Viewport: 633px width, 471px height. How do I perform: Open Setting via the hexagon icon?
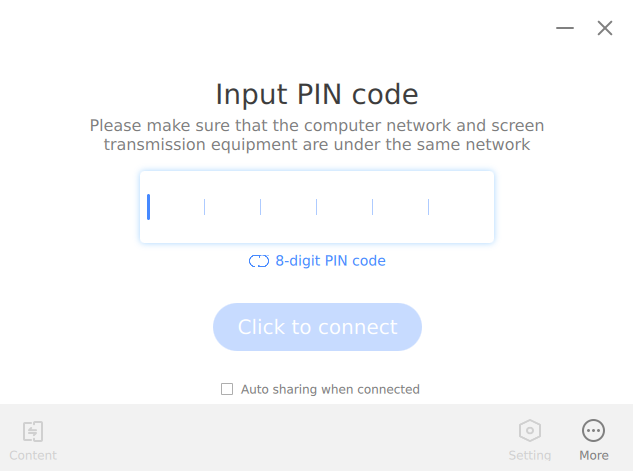(x=529, y=431)
